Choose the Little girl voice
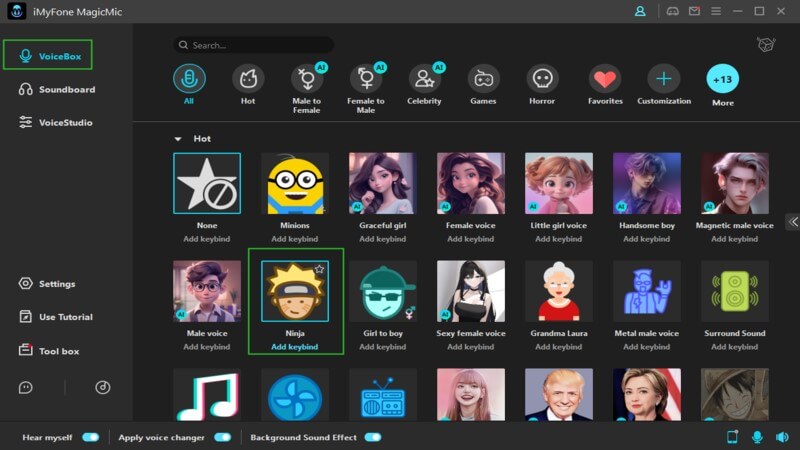 [x=559, y=183]
